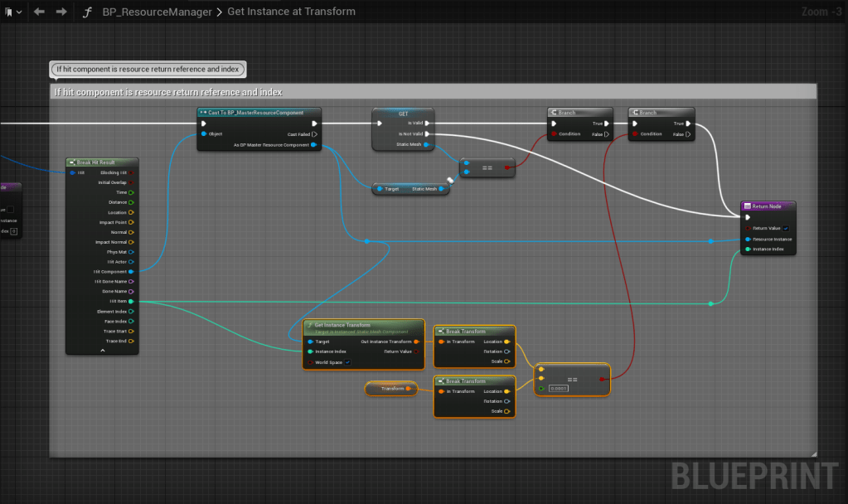This screenshot has height=504, width=848.
Task: Click the back navigation arrow
Action: 39,12
